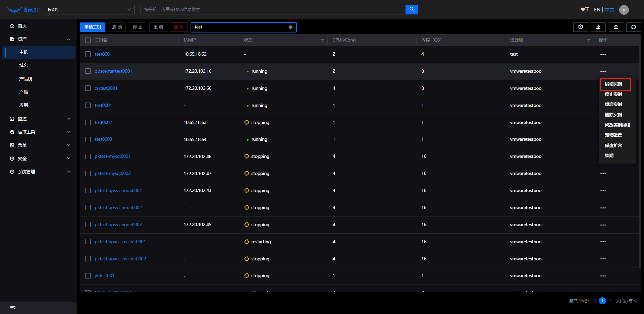Check the pktest-mysql0001 row
This screenshot has height=314, width=644.
pos(88,156)
